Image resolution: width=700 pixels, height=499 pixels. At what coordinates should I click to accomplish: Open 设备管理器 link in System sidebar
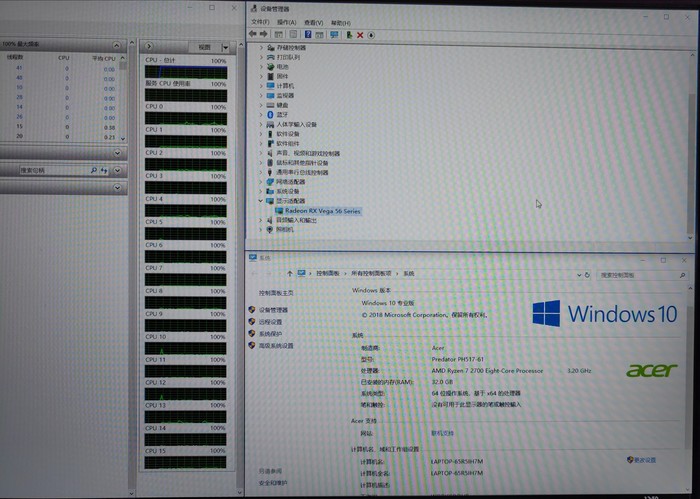coord(273,310)
